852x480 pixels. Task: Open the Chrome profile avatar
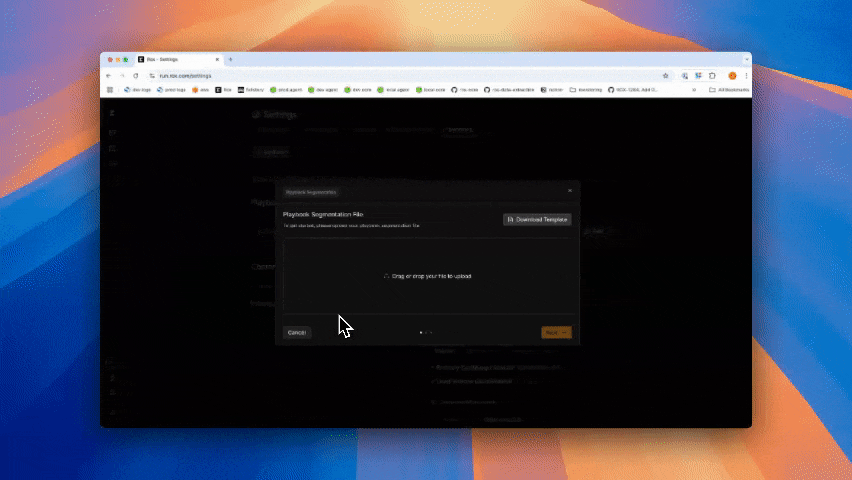(732, 75)
